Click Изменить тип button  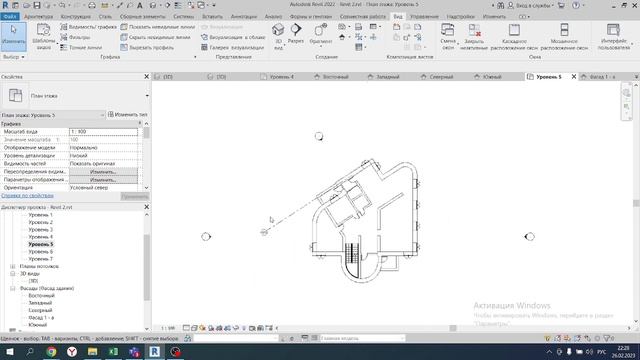pyautogui.click(x=128, y=115)
